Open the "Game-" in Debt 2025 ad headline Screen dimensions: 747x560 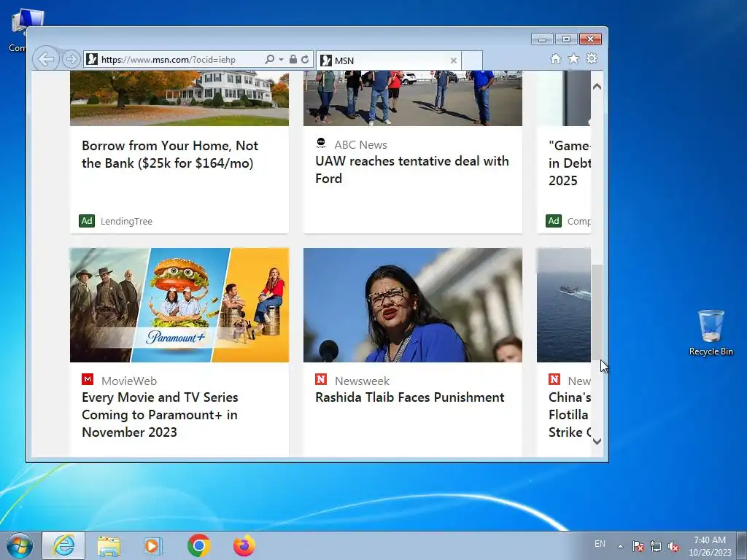click(x=570, y=163)
